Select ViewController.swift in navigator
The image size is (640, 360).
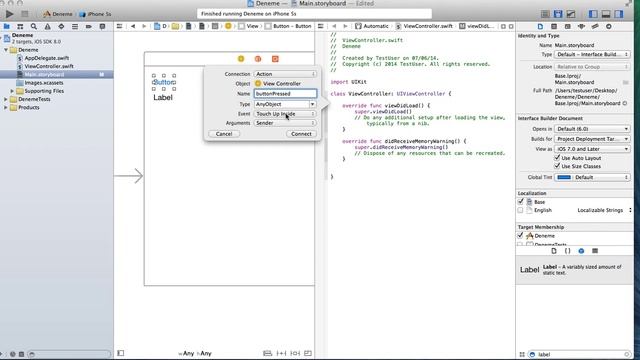coord(49,66)
